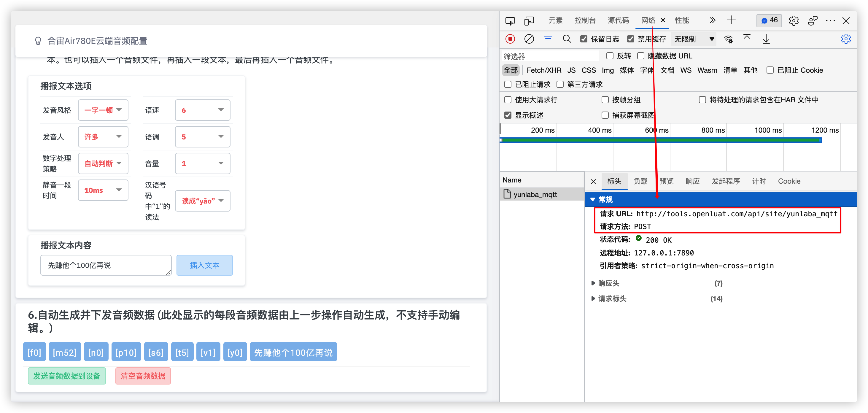Open 语速 dropdown showing 6

(x=203, y=110)
